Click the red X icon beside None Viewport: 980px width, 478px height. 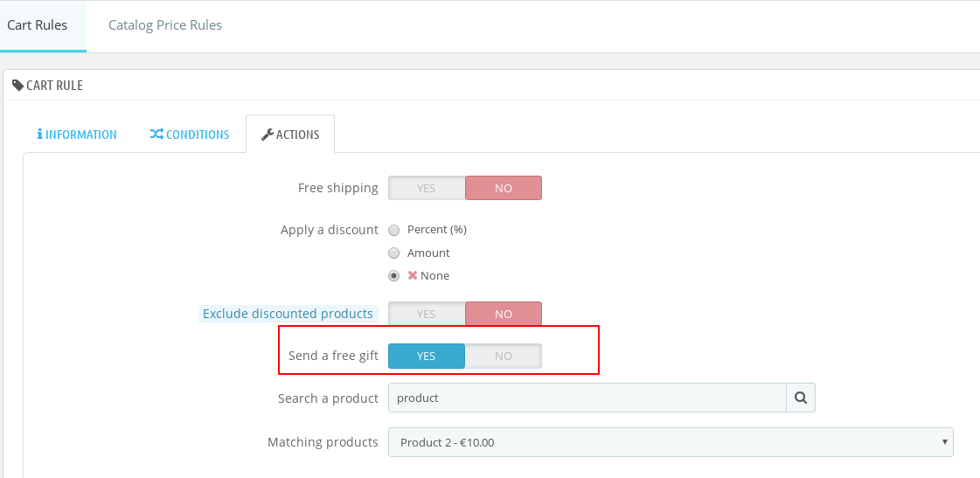413,275
